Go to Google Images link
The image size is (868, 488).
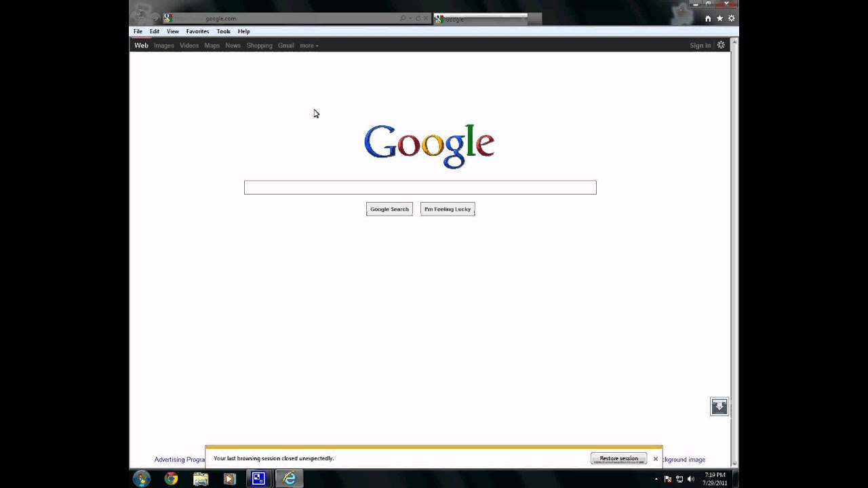(164, 45)
